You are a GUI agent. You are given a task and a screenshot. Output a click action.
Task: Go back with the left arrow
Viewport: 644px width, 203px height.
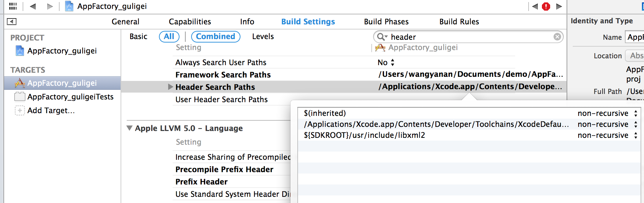[x=33, y=6]
